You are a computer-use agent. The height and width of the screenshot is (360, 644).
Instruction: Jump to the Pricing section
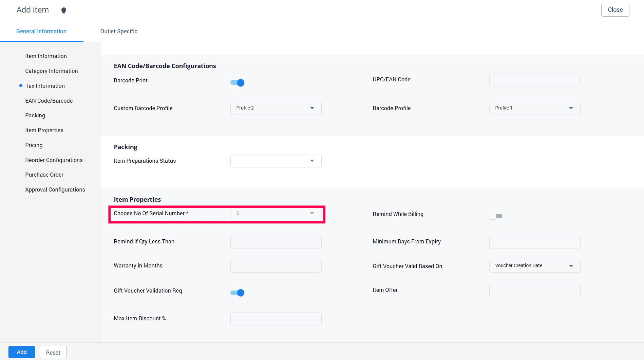point(34,145)
